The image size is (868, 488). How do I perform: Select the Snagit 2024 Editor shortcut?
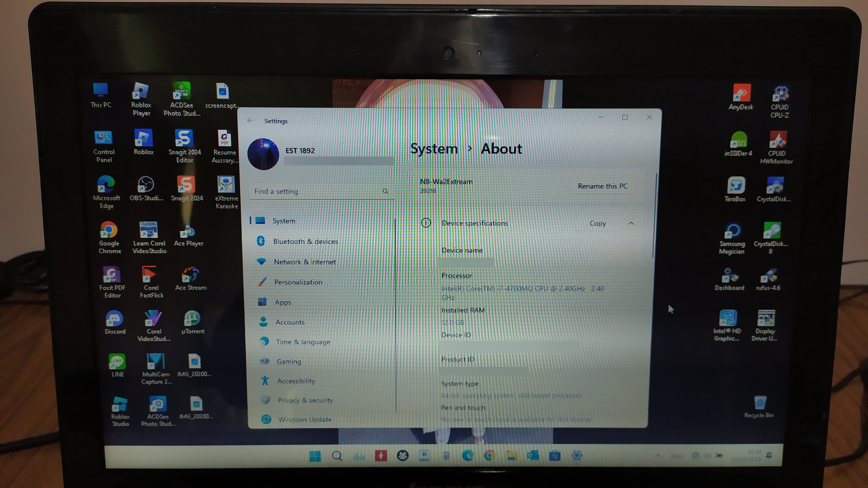pyautogui.click(x=185, y=146)
